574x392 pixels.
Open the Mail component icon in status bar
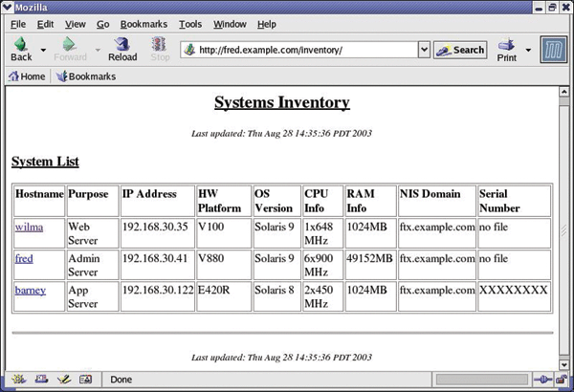pyautogui.click(x=41, y=380)
